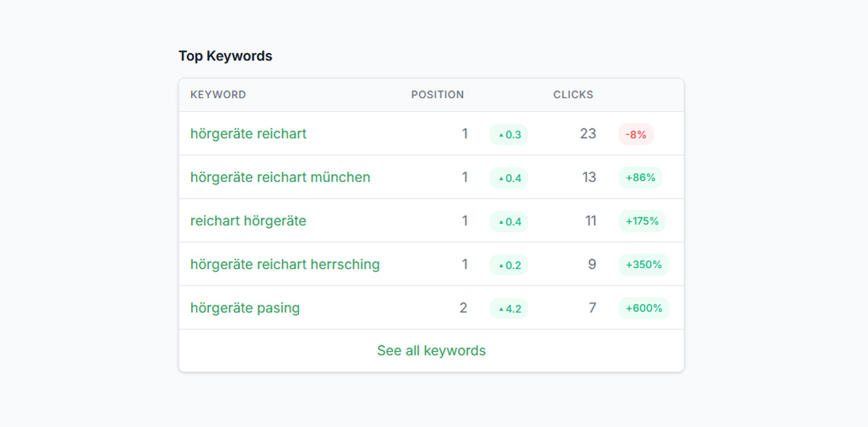Click the Top Keywords heading
The height and width of the screenshot is (427, 868).
click(226, 56)
